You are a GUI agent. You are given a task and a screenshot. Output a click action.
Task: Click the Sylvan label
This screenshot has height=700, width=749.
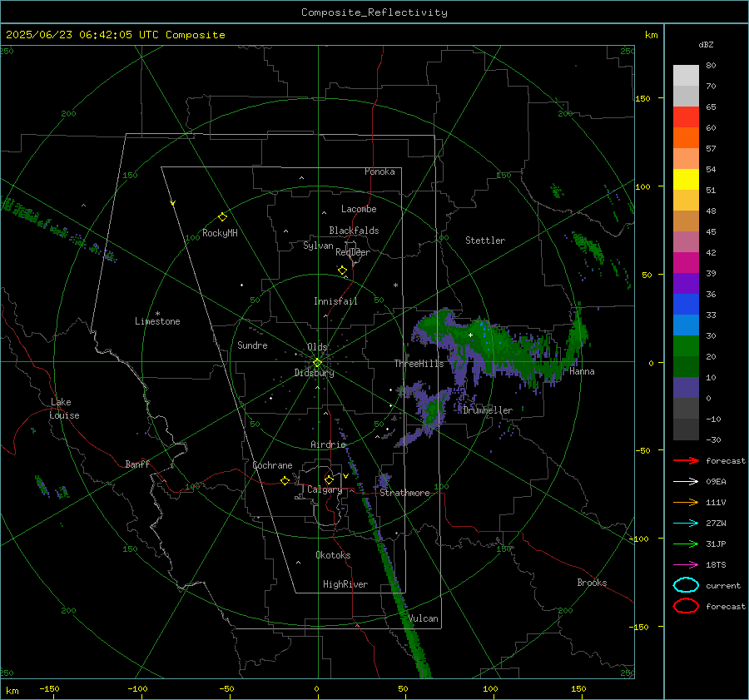[318, 245]
